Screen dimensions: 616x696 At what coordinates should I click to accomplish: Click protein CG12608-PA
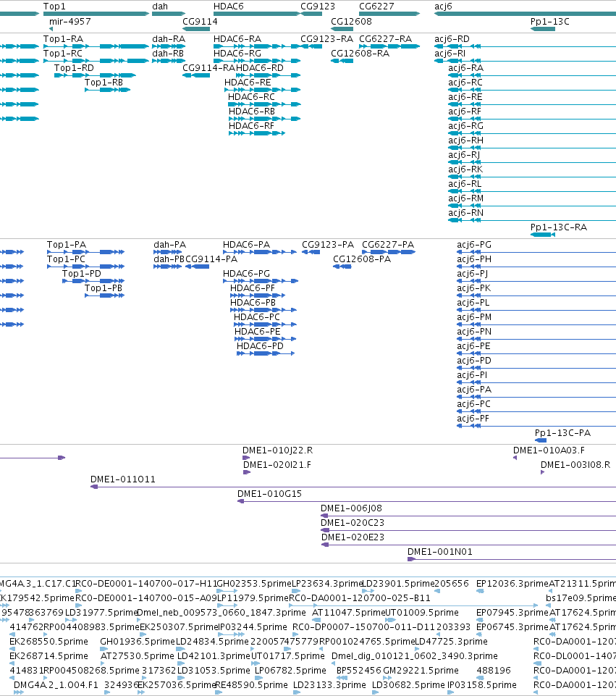(342, 267)
